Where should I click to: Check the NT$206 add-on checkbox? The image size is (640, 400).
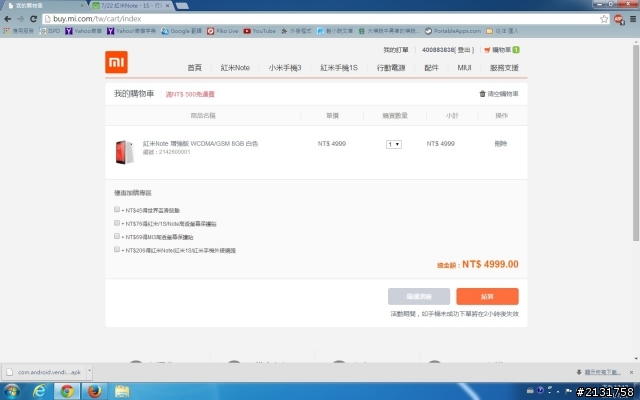click(x=117, y=249)
